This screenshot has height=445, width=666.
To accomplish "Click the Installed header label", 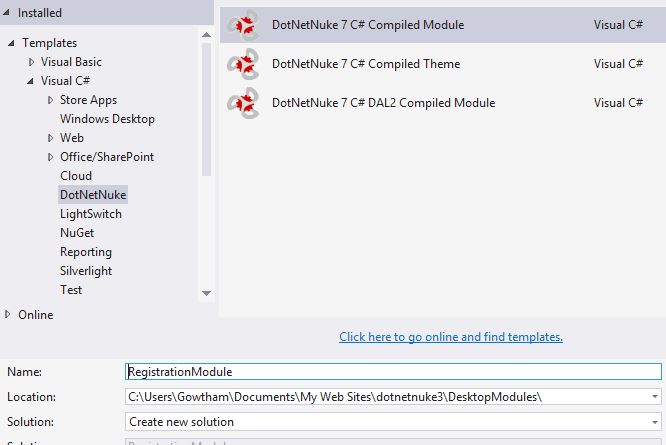I will [x=40, y=13].
